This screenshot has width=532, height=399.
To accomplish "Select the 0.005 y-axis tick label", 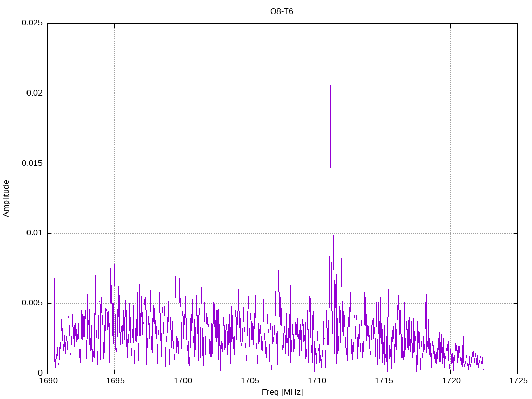I will pyautogui.click(x=32, y=303).
